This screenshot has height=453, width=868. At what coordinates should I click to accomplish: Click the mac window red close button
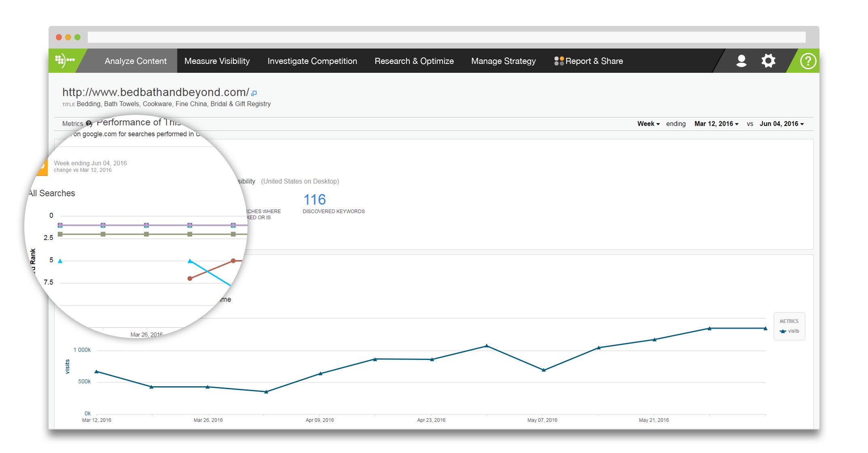tap(59, 37)
